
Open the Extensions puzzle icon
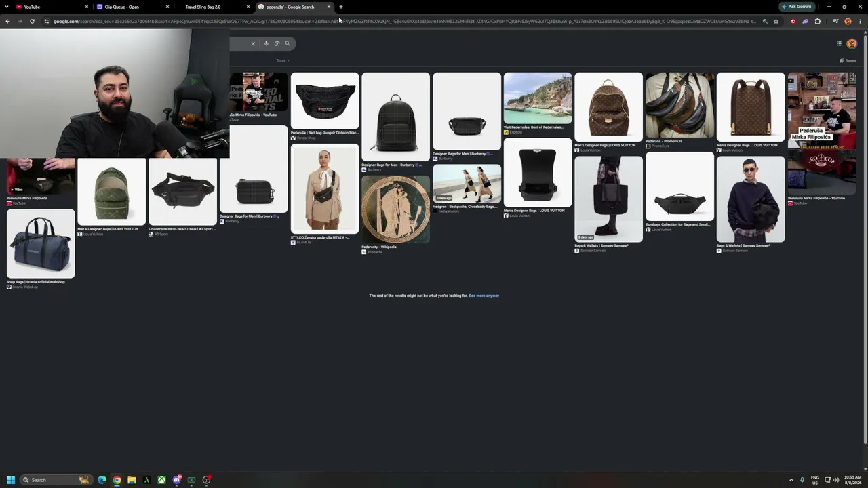tap(817, 21)
